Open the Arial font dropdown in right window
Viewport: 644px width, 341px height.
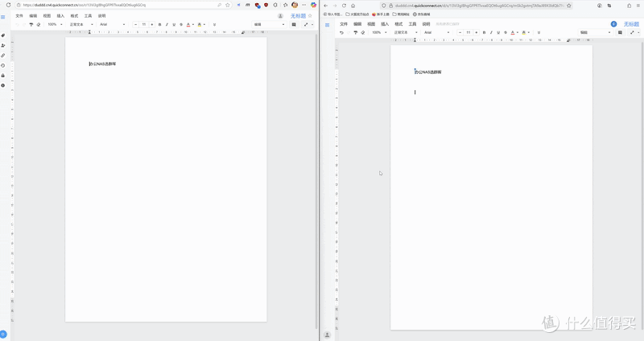tap(437, 32)
